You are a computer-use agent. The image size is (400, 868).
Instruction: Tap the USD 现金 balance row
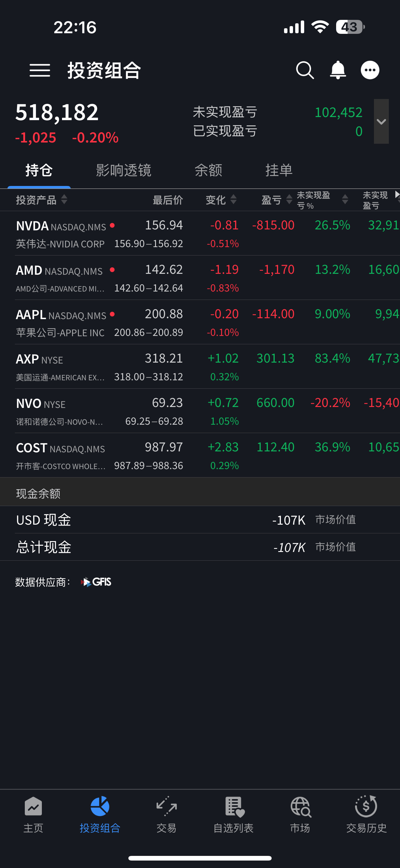click(200, 520)
